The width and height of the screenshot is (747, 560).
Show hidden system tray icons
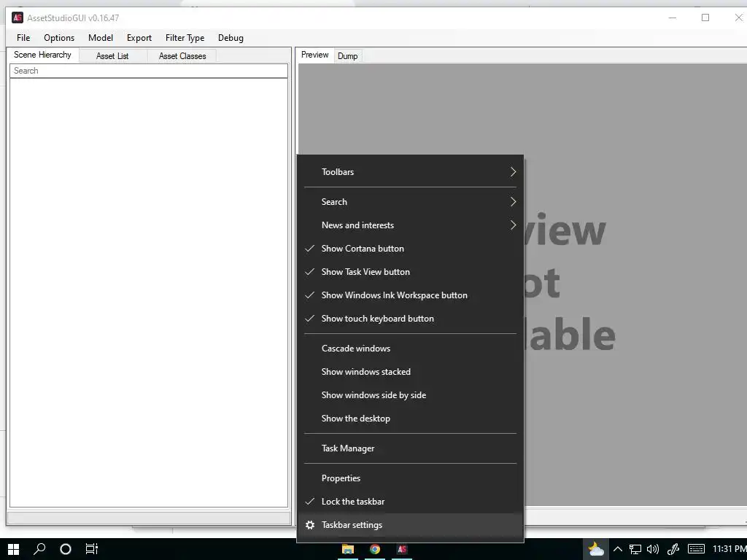point(618,549)
